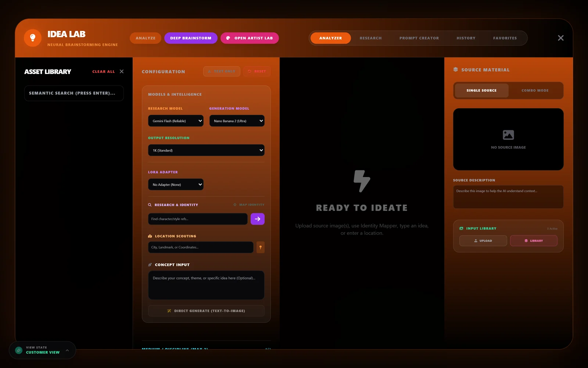Click the Location Scouting map icon
This screenshot has width=588, height=368.
click(x=150, y=236)
